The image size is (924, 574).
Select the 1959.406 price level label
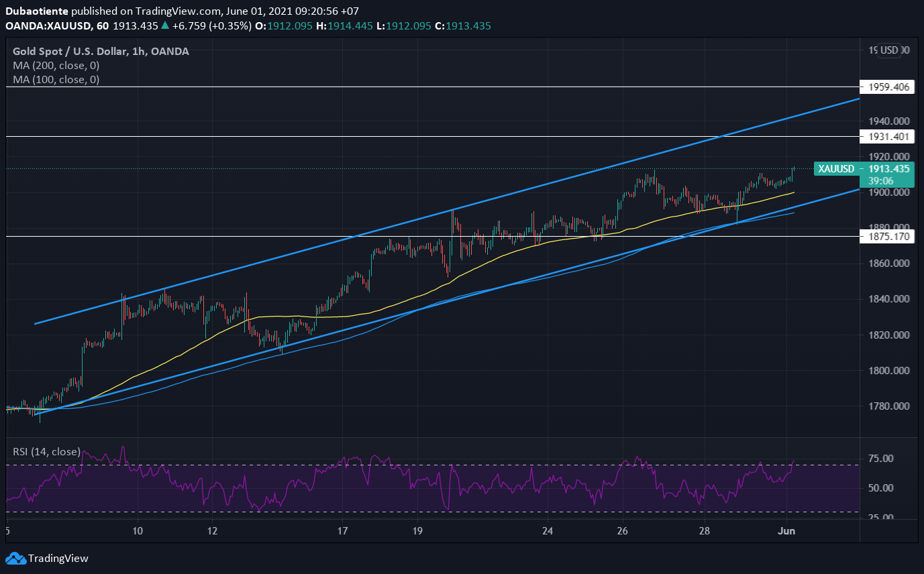click(888, 87)
